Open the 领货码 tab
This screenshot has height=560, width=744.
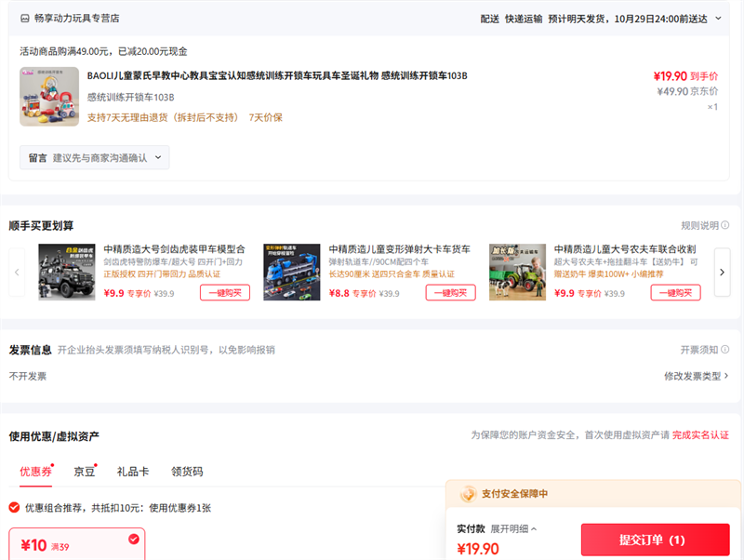click(187, 472)
